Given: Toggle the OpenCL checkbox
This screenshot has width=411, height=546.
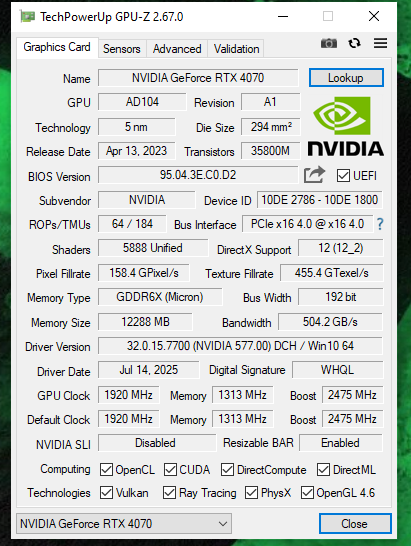Looking at the screenshot, I should pyautogui.click(x=106, y=469).
